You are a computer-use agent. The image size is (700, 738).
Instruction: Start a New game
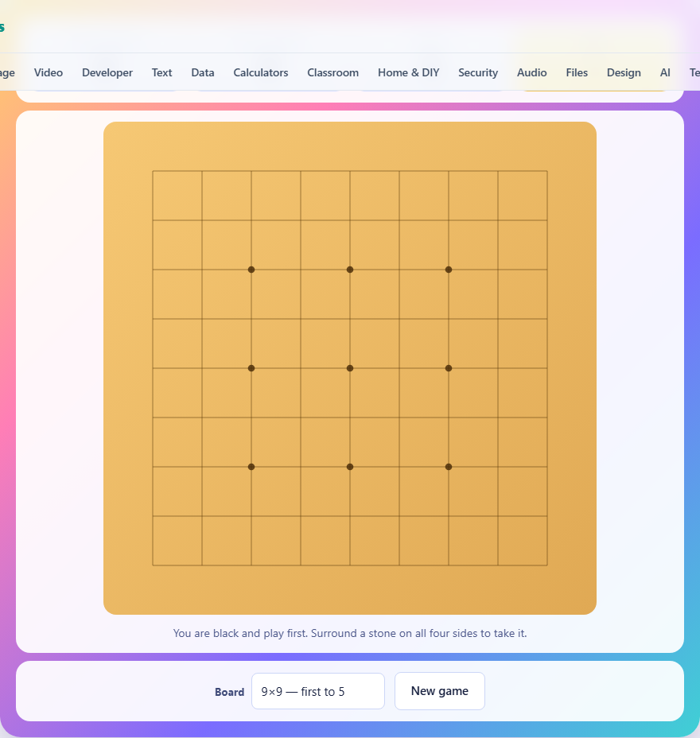[x=440, y=691]
